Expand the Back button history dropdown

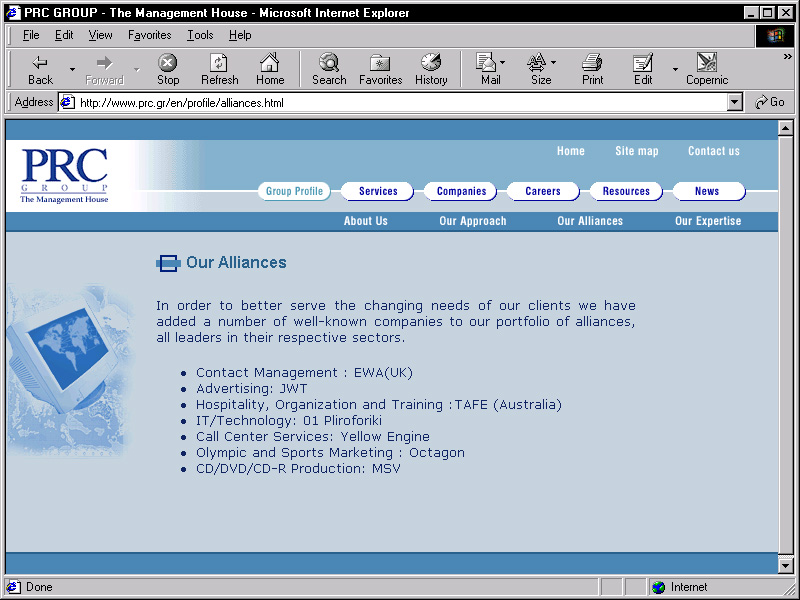72,69
